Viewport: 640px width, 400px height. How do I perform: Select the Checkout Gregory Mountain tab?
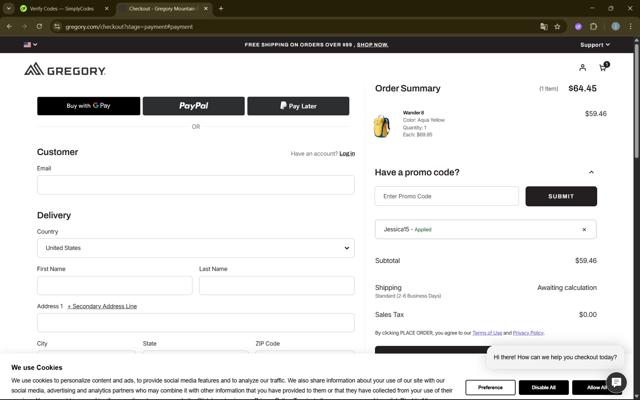(x=164, y=8)
